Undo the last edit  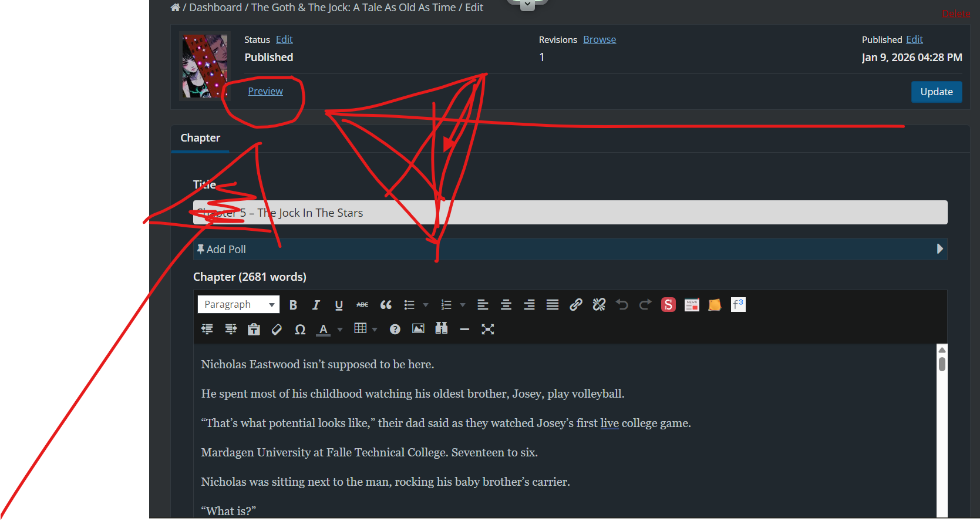click(622, 305)
